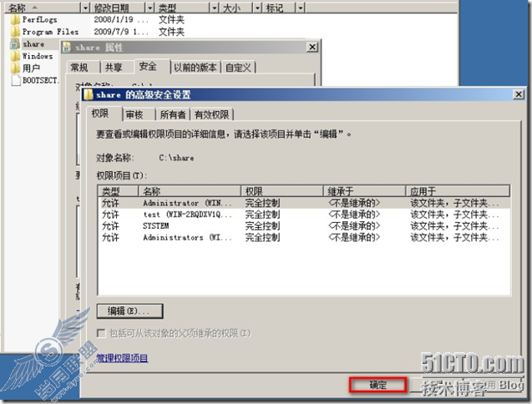Switch to the 审核 tab
532x404 pixels.
click(139, 114)
